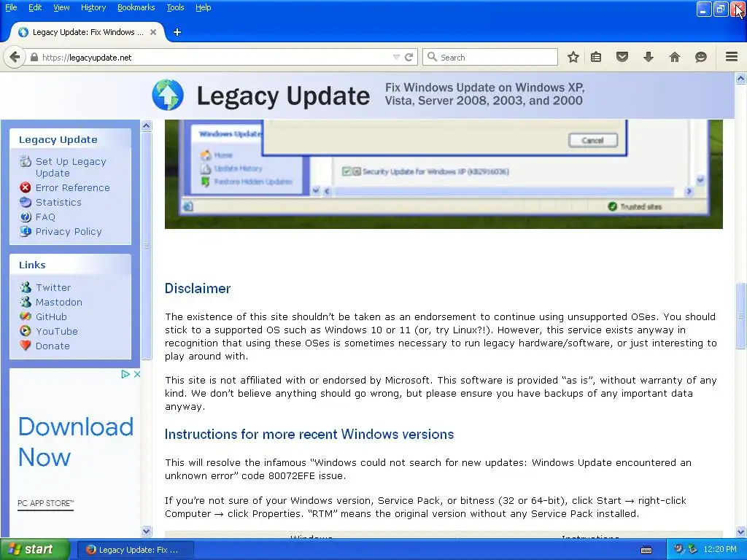The height and width of the screenshot is (560, 747).
Task: Open the FAQ link
Action: (x=45, y=217)
